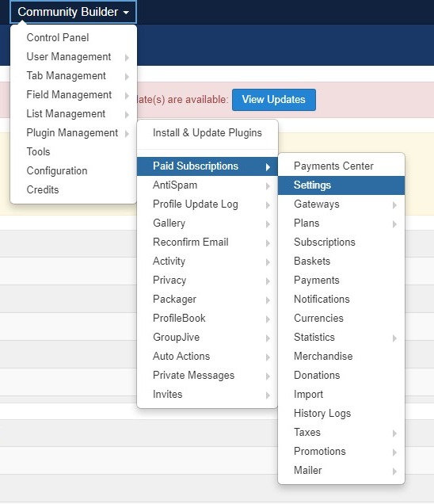Open the Packager plugin submenu
This screenshot has width=434, height=504.
(207, 299)
